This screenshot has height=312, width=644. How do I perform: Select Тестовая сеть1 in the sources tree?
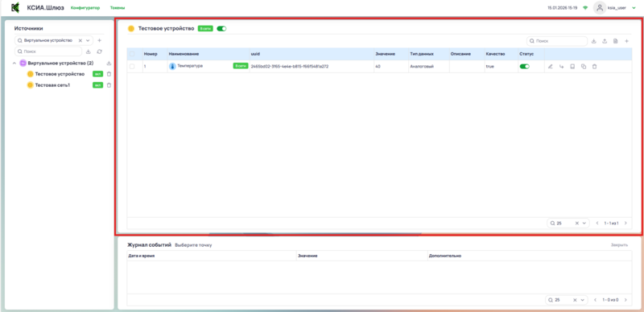52,85
